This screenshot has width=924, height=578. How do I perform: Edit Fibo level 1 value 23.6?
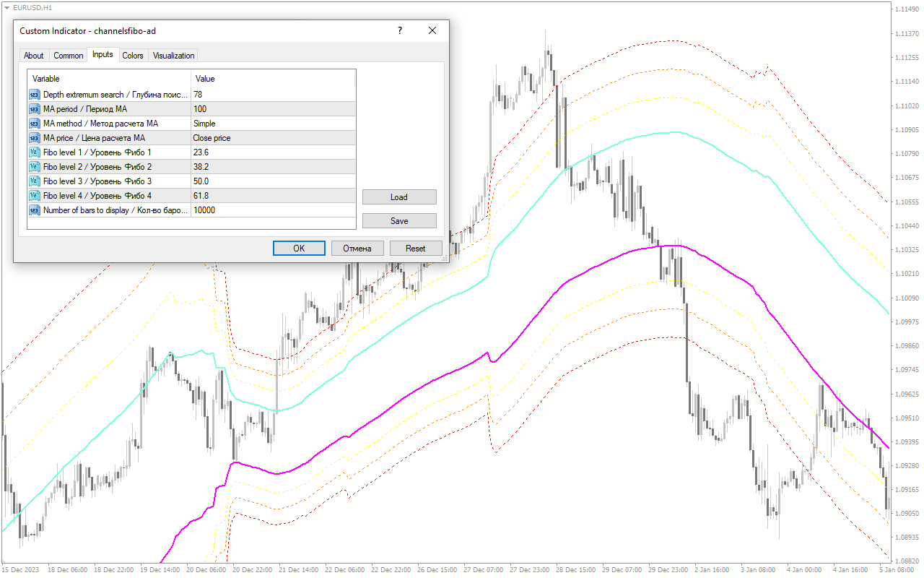[274, 152]
